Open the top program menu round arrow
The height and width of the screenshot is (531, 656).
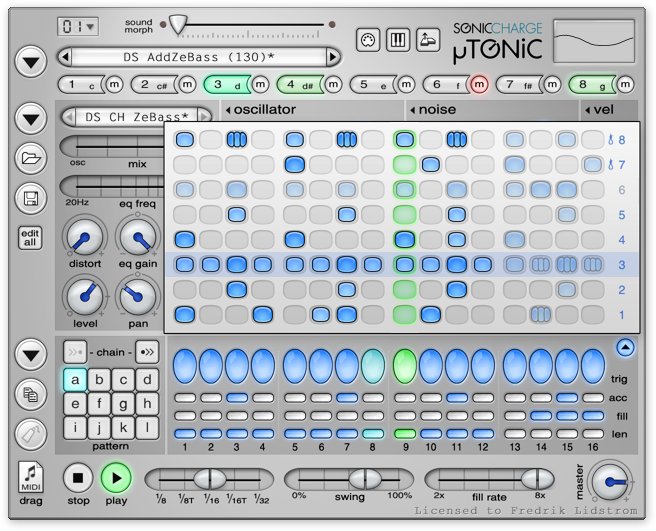pyautogui.click(x=31, y=62)
